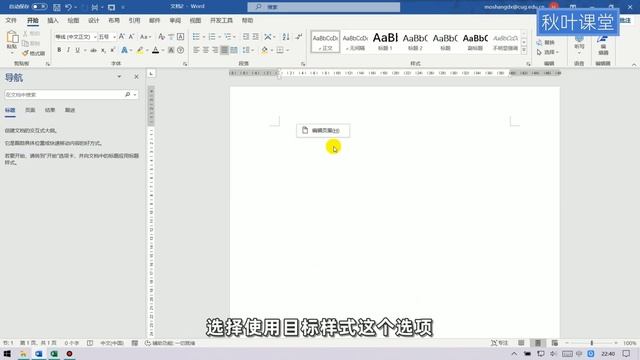Open the Font dialog launcher
Viewport: 640px width, 360px height.
(185, 64)
